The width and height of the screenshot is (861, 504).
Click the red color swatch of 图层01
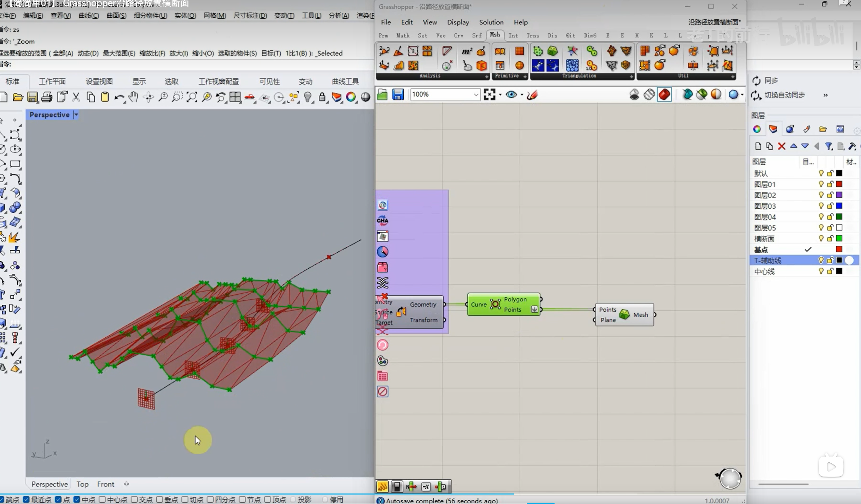839,184
